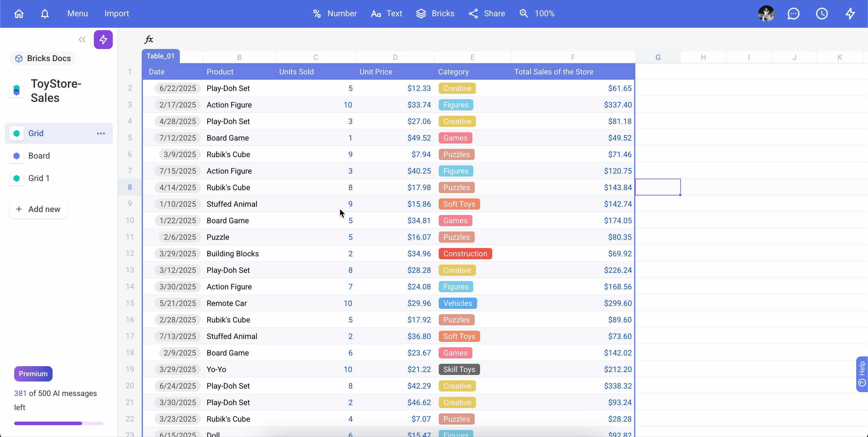The height and width of the screenshot is (437, 868).
Task: Click the fx formula icon
Action: [149, 40]
